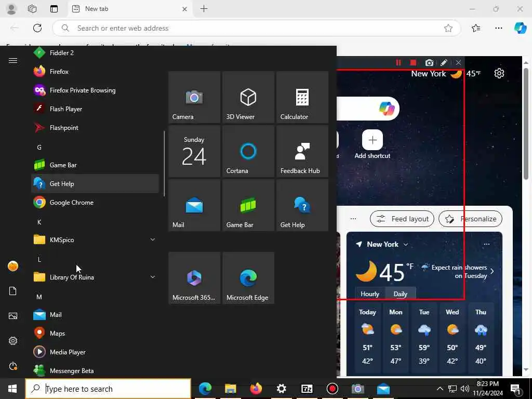This screenshot has height=399, width=532.
Task: Open Edge favorites list
Action: point(476,28)
